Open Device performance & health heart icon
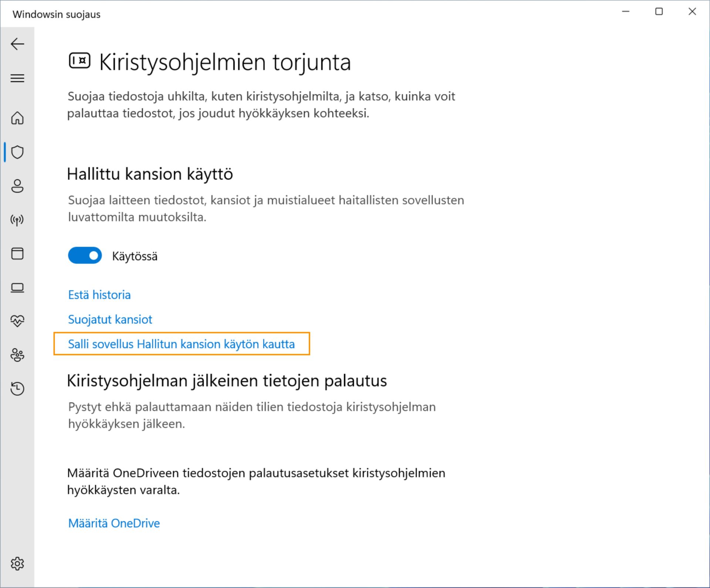710x588 pixels. 17,321
